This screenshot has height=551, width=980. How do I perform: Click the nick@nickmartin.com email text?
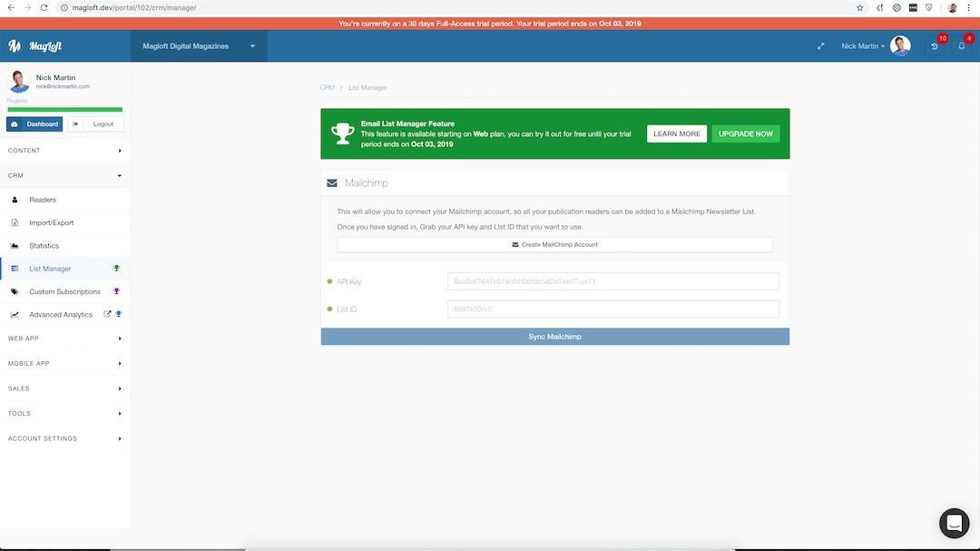coord(63,86)
